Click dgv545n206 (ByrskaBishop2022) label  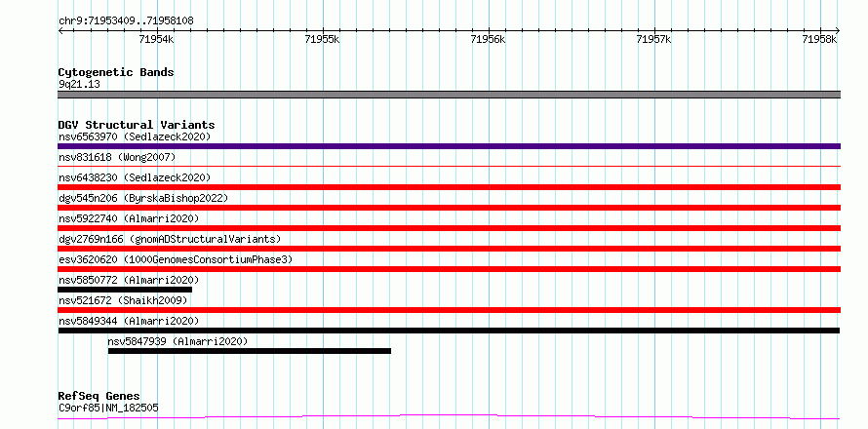coord(143,198)
